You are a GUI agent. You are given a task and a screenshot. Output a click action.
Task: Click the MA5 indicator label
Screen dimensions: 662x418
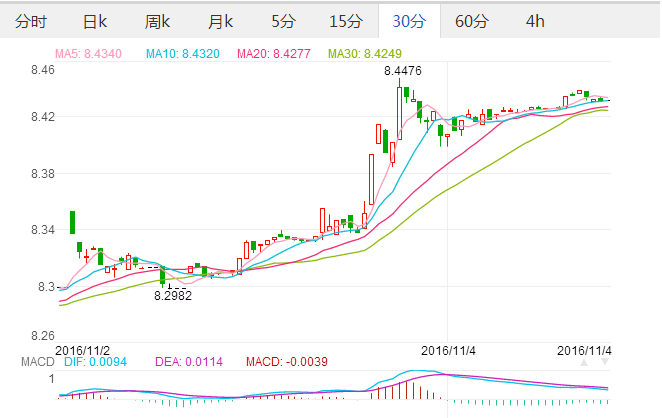click(91, 53)
